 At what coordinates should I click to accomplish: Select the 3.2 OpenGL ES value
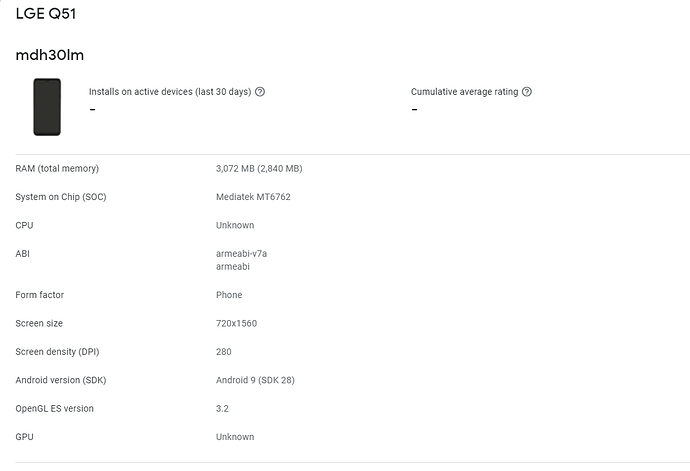tap(223, 408)
